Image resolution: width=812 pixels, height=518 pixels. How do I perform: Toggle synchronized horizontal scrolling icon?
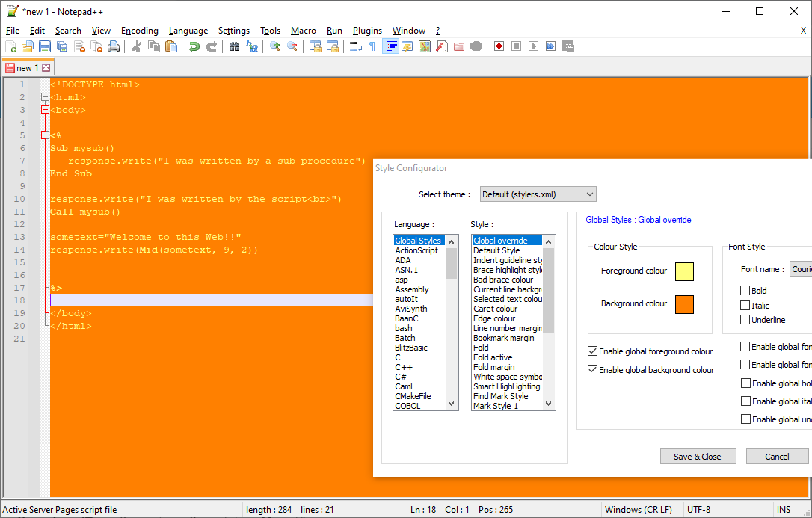[333, 46]
